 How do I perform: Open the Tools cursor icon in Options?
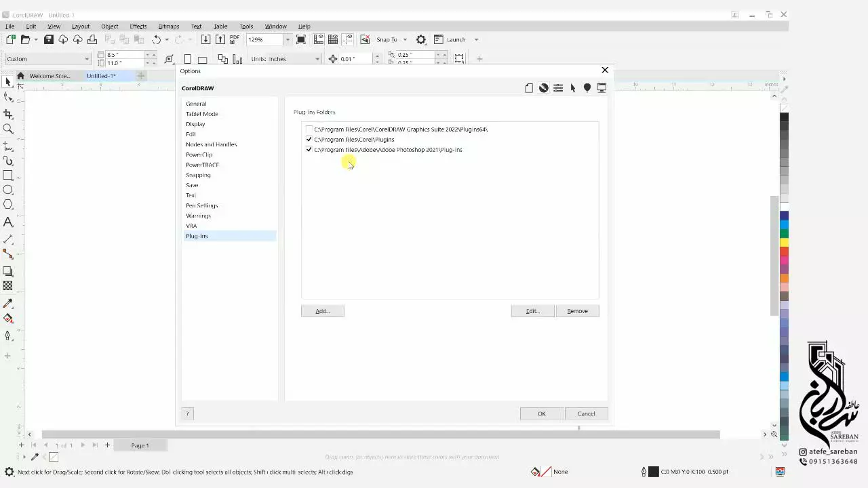coord(573,88)
